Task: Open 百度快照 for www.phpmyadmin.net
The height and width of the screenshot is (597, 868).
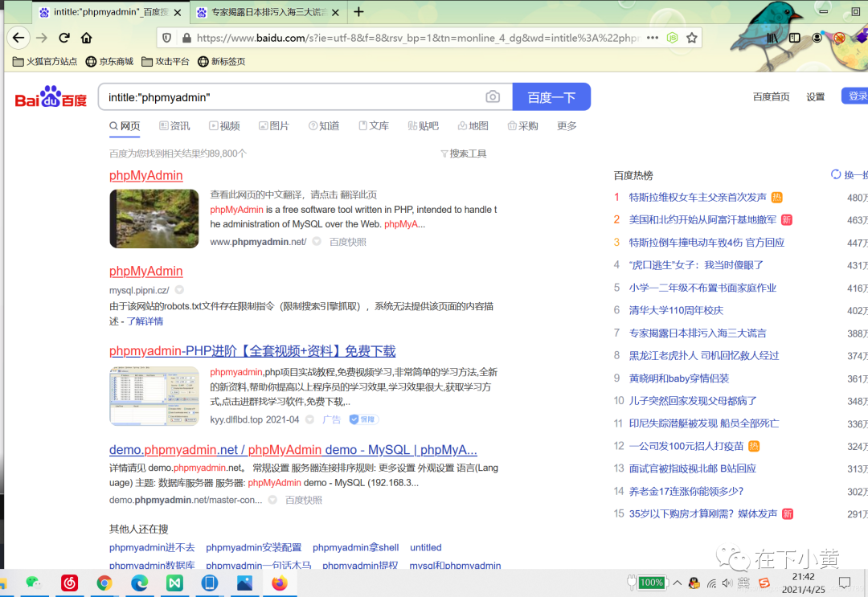Action: click(348, 242)
